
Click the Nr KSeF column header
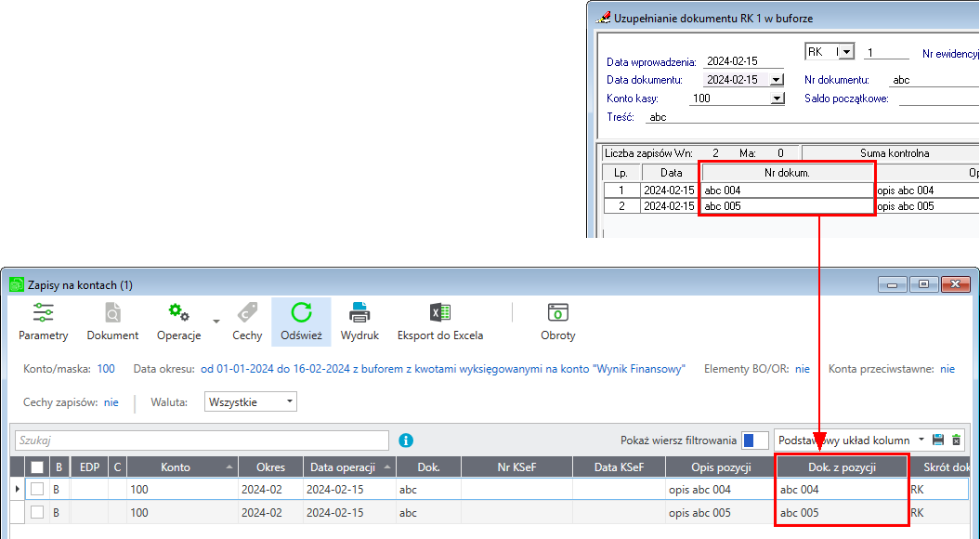[516, 467]
